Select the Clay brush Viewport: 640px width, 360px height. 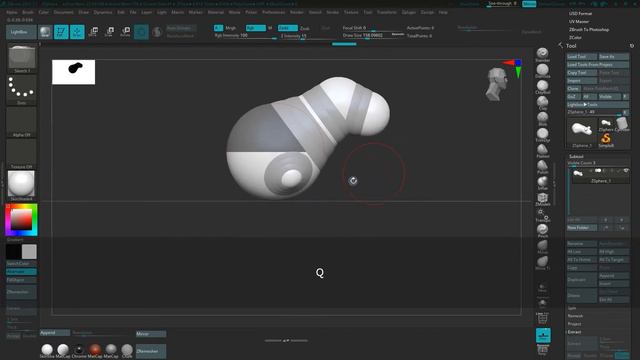(x=542, y=102)
